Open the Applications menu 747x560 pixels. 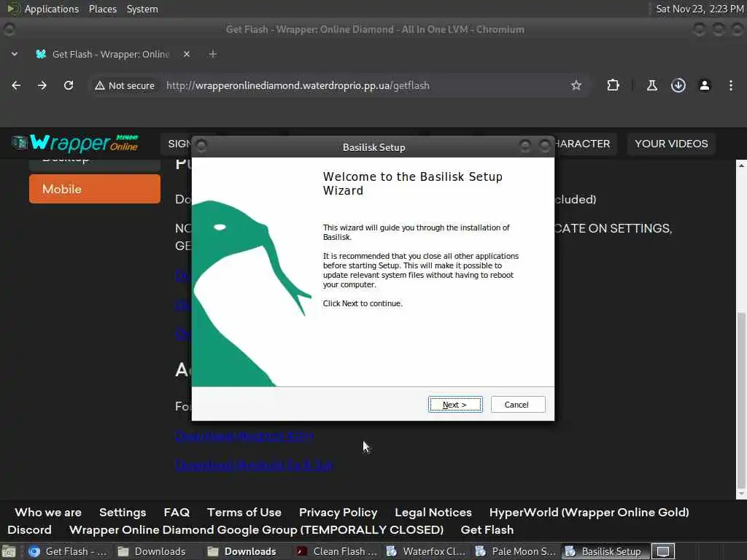tap(52, 9)
